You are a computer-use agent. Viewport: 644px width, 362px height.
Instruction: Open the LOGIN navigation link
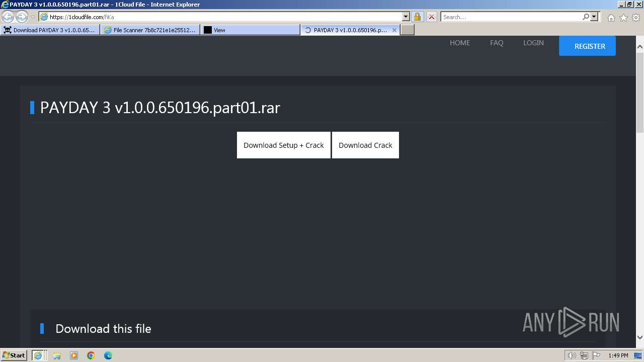tap(533, 43)
